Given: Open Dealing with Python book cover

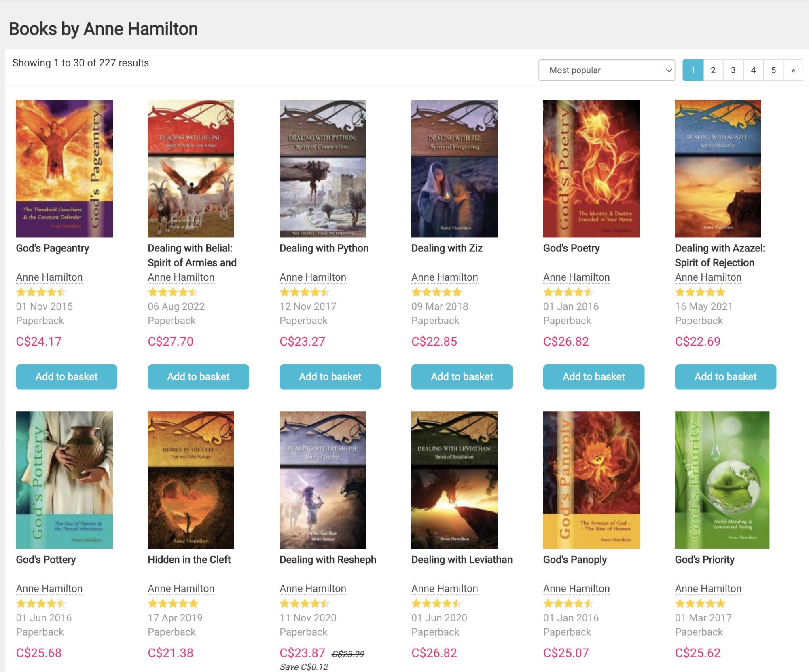Looking at the screenshot, I should pos(322,169).
